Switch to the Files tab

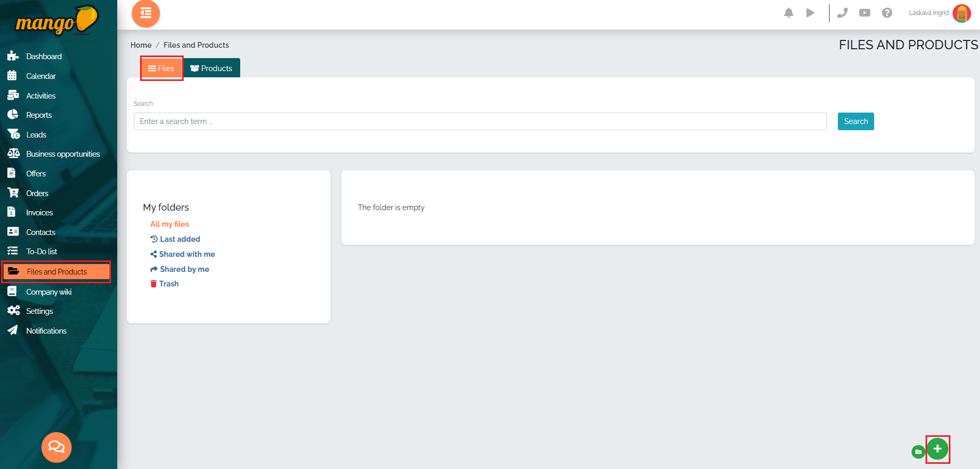coord(161,68)
